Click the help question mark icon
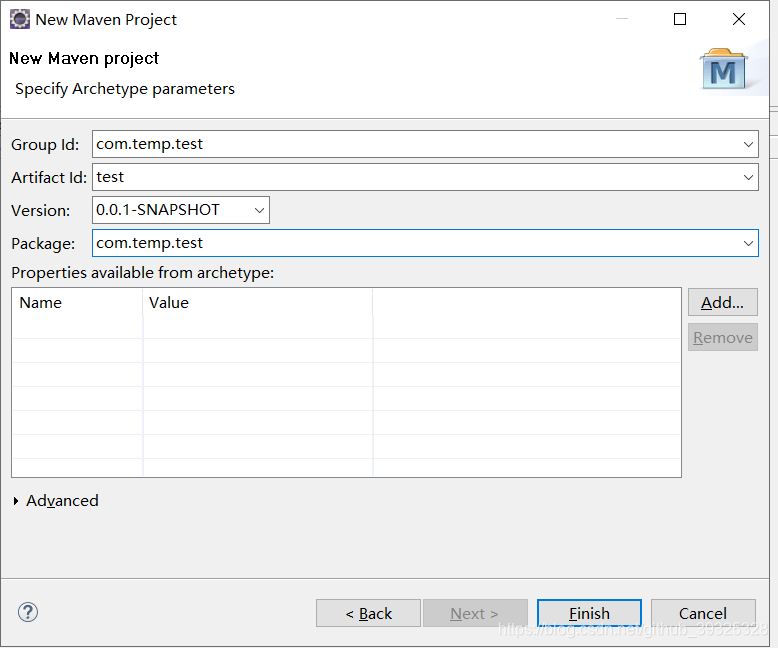 [28, 612]
